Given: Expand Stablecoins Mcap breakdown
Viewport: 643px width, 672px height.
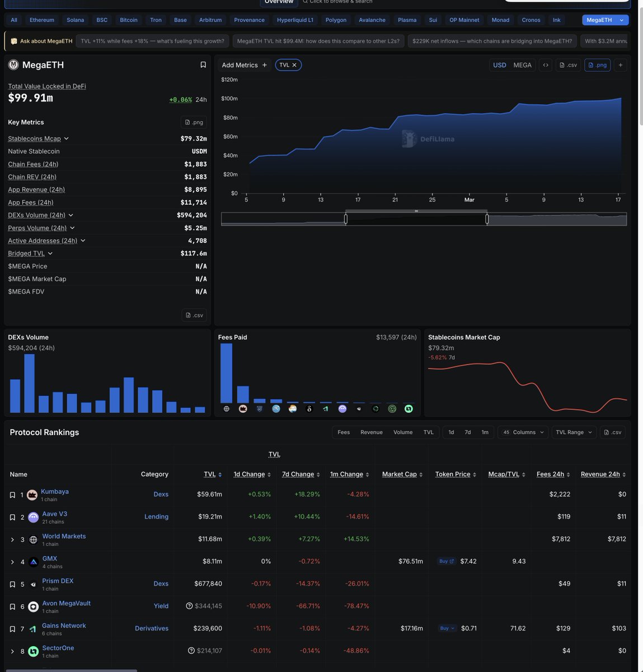Looking at the screenshot, I should 66,138.
